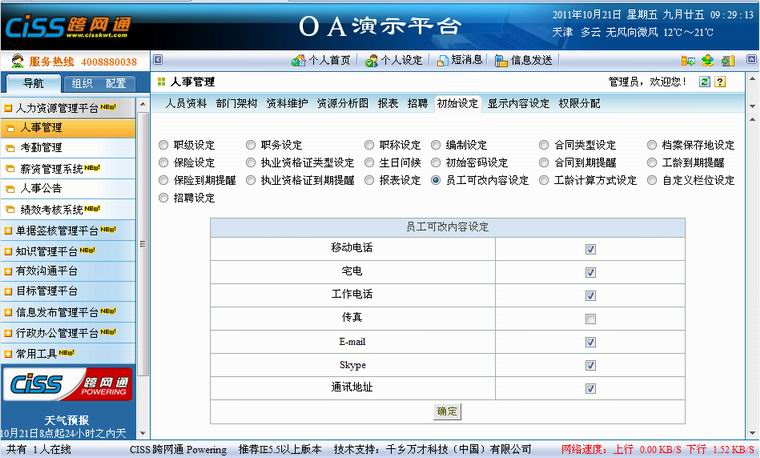Click the CISS 跨网通 Powering banner

coord(69,385)
